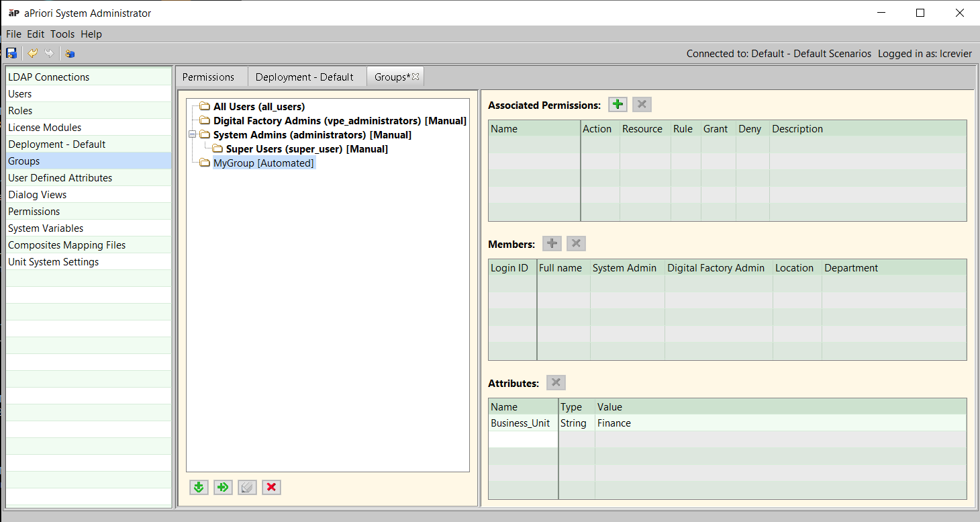The height and width of the screenshot is (522, 980).
Task: Click the add child group right-arrow button
Action: [x=223, y=487]
